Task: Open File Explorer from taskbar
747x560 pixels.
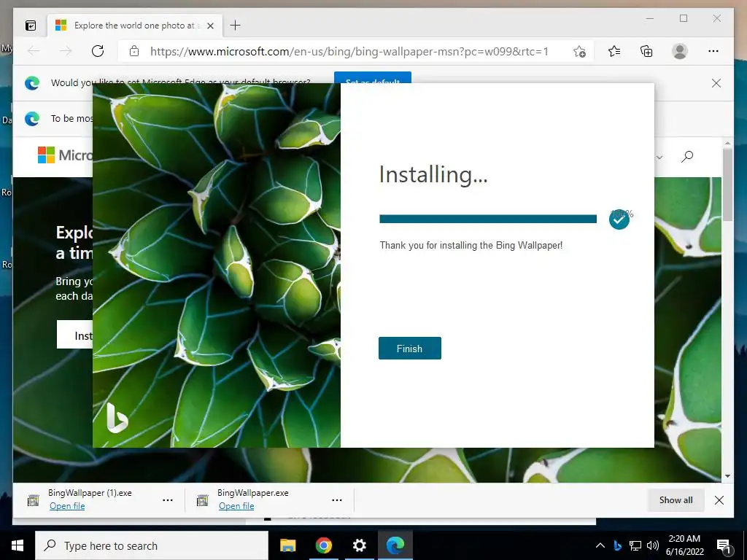Action: pos(287,545)
